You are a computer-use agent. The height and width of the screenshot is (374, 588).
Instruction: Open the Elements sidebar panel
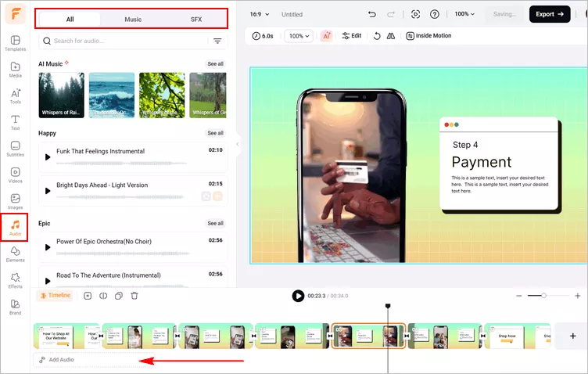(16, 254)
